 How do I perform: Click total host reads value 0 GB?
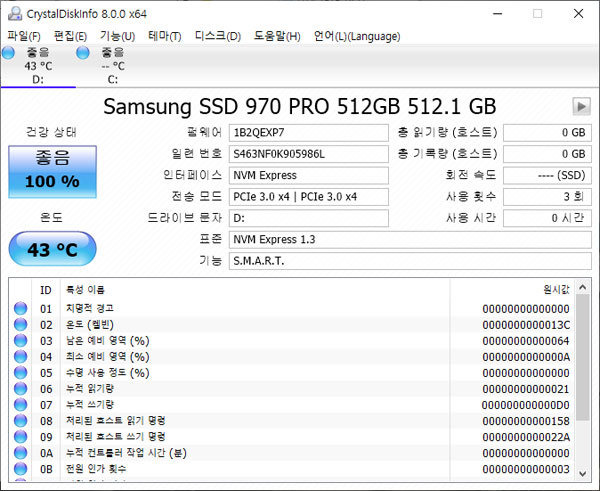click(x=547, y=133)
